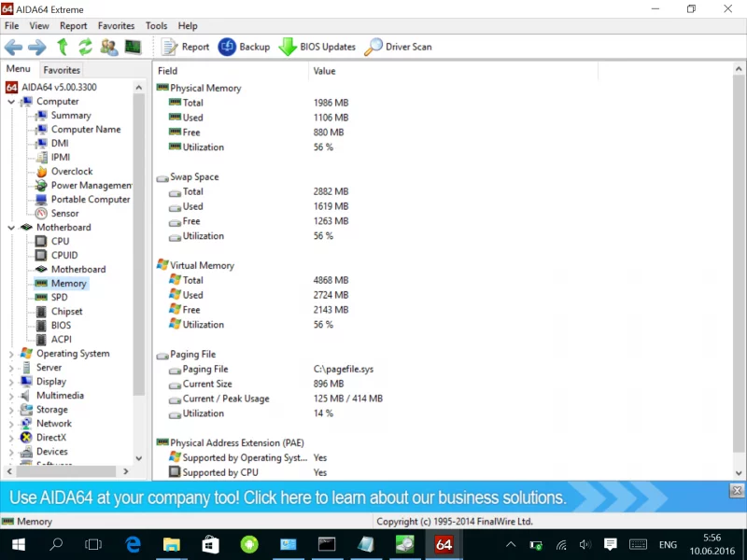Select the SPD tree item
747x560 pixels.
59,297
